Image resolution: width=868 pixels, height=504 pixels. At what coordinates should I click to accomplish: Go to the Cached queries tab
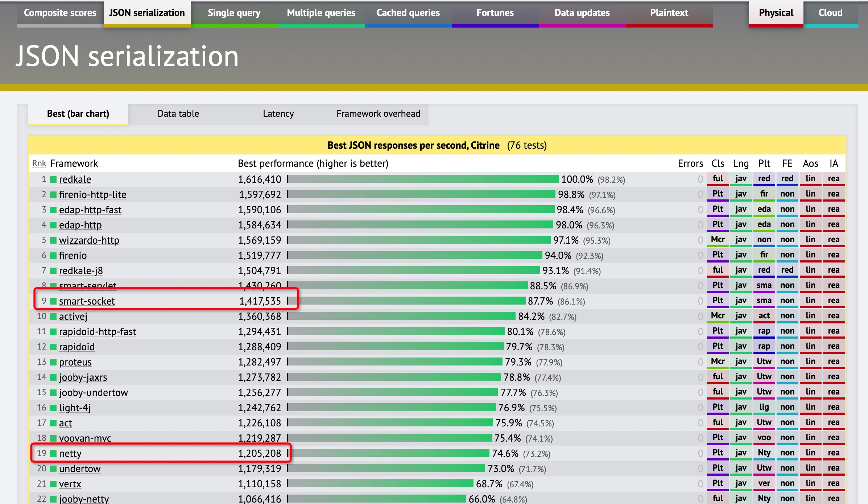(x=408, y=13)
